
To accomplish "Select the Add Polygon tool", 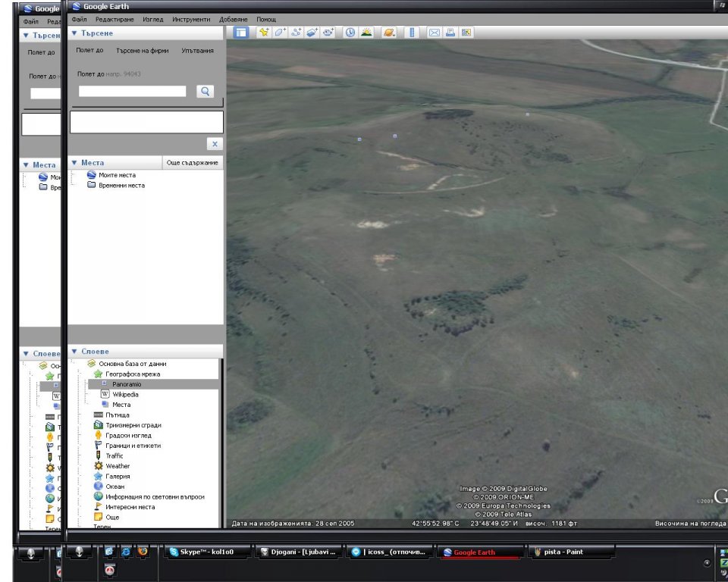I will tap(280, 33).
